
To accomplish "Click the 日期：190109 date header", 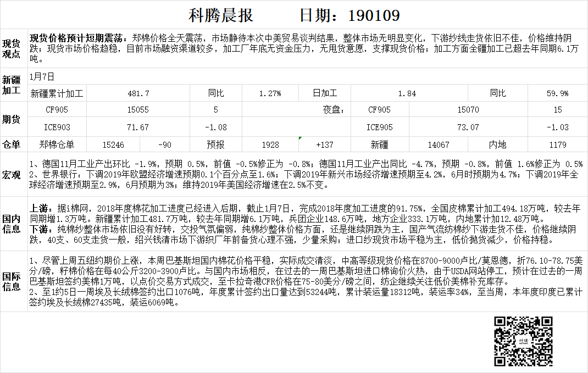I will pos(349,15).
